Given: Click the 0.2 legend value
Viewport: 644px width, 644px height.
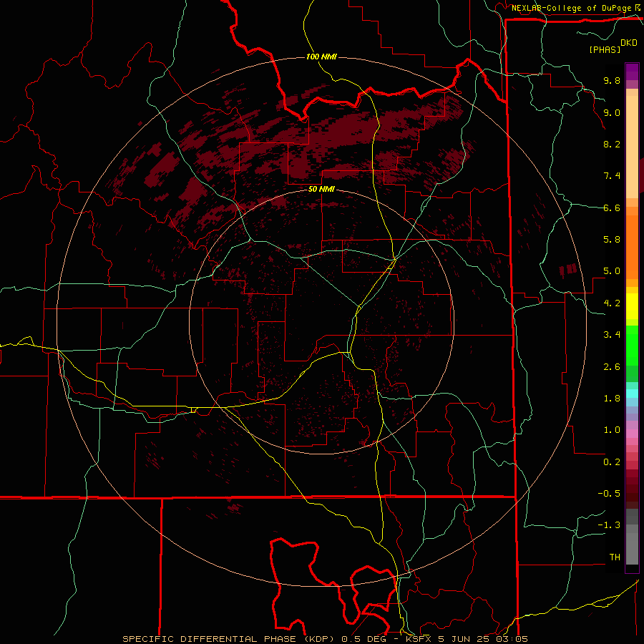Looking at the screenshot, I should click(x=612, y=462).
